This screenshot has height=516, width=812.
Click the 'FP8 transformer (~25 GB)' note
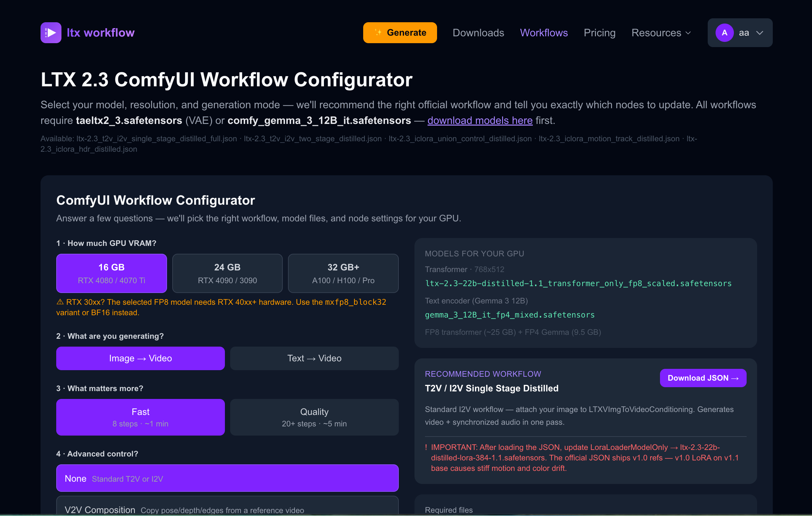pyautogui.click(x=513, y=332)
